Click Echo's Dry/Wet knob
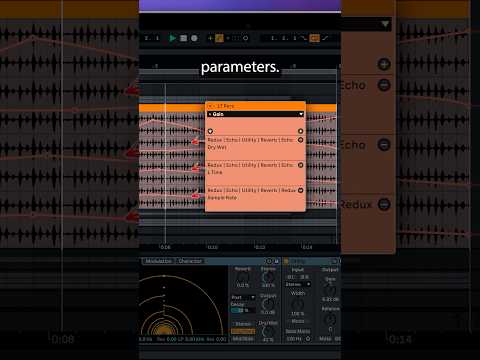Screen dimensions: 480x360 click(x=268, y=332)
